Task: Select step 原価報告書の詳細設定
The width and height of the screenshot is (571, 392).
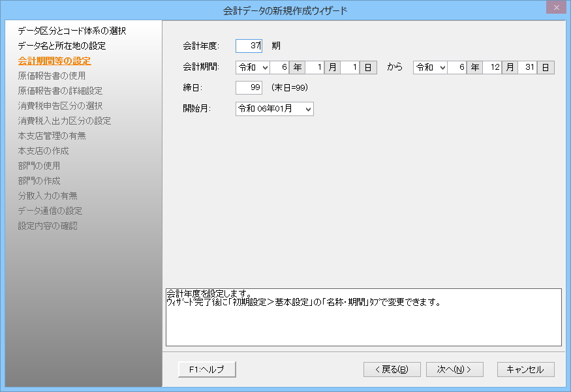Action: [61, 91]
